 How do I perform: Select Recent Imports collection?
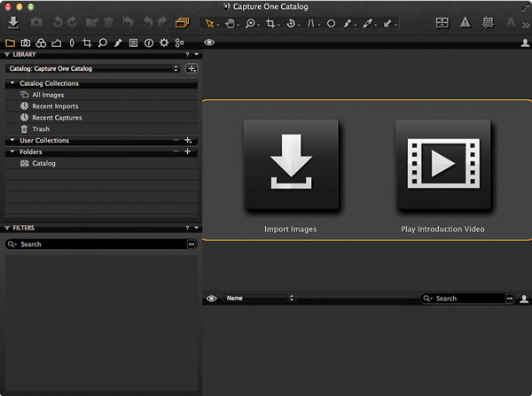point(101,106)
